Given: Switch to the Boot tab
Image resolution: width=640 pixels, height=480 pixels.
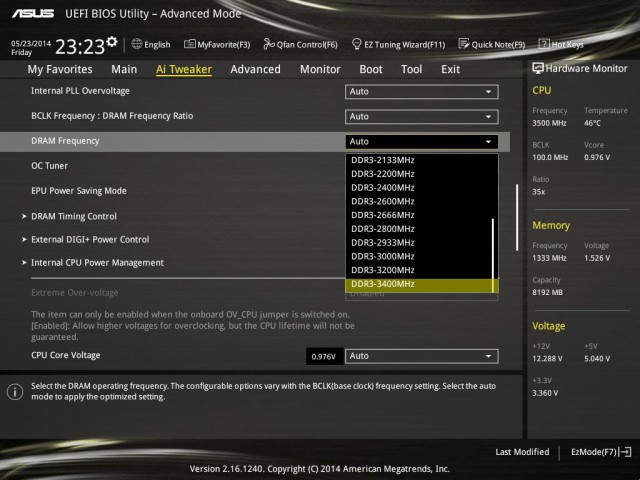Looking at the screenshot, I should [371, 69].
